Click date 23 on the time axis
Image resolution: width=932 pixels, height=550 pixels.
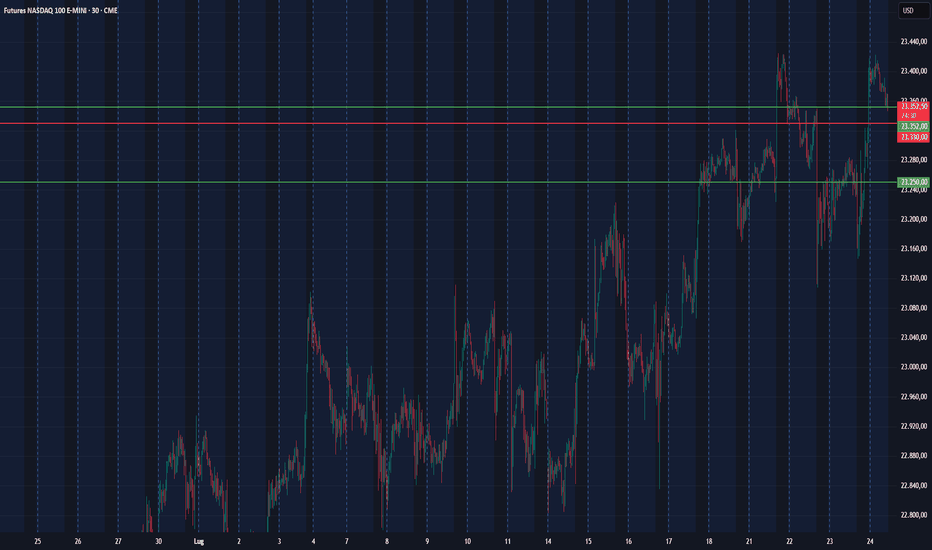tap(829, 542)
